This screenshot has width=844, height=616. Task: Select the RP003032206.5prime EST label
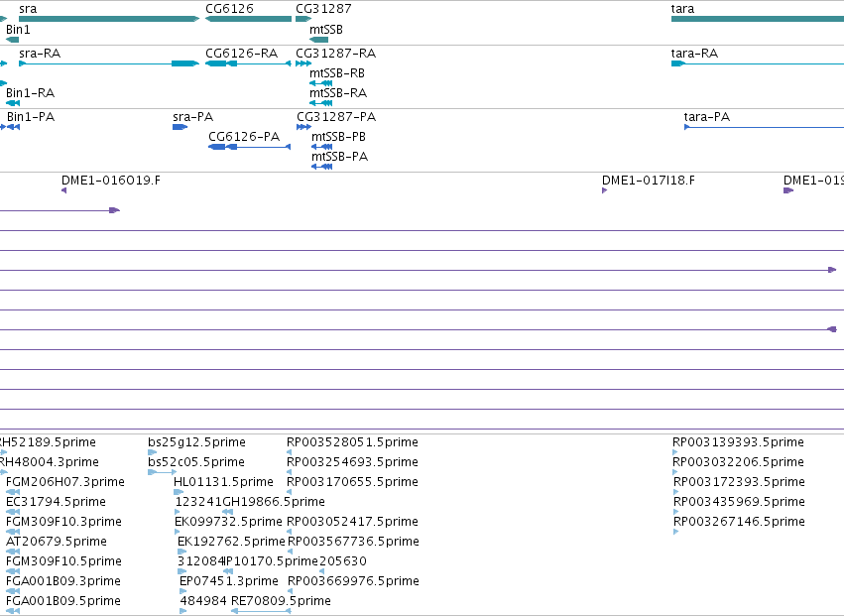739,462
